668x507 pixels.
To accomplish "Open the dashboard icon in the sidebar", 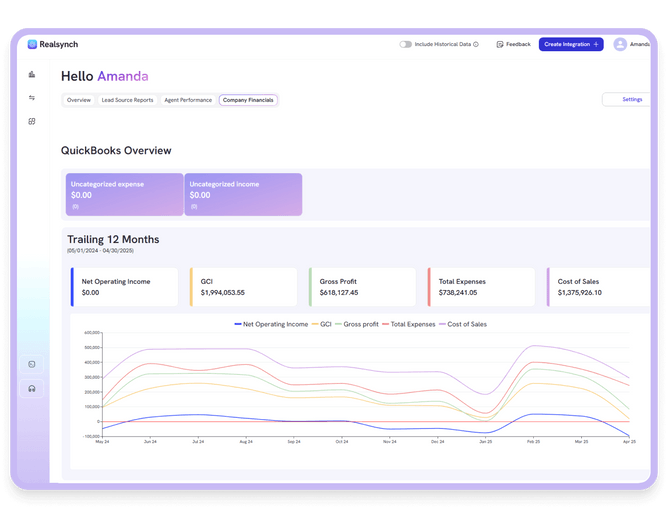I will pos(32,74).
